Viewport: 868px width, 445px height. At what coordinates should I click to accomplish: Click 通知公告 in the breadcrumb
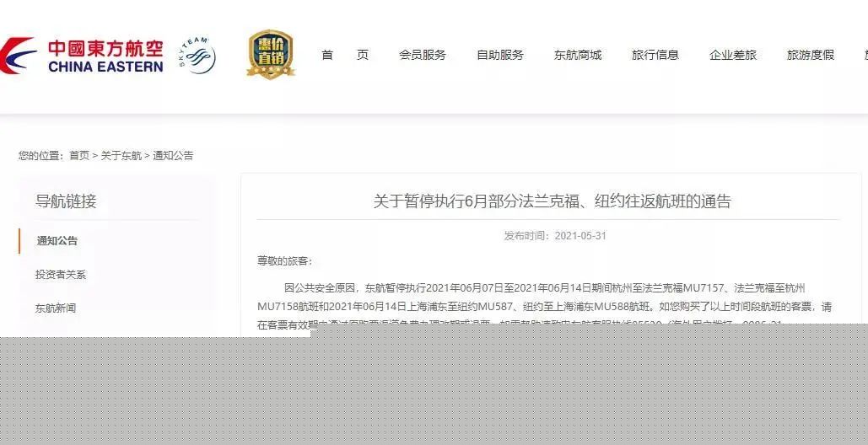tap(173, 156)
